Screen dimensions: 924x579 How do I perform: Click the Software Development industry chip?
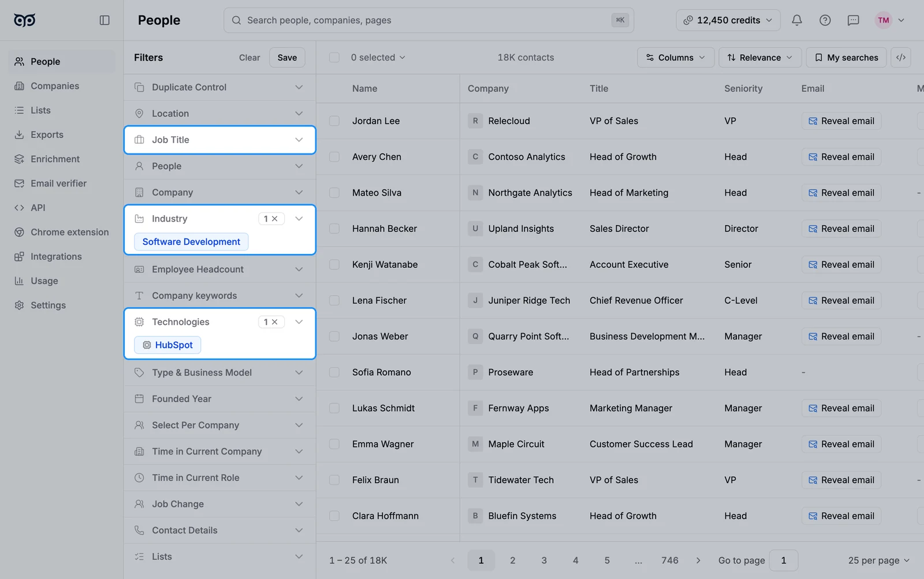pyautogui.click(x=191, y=242)
